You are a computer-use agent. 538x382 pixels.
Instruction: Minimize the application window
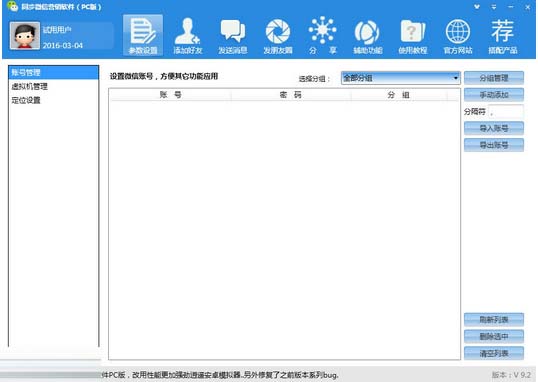pos(511,7)
